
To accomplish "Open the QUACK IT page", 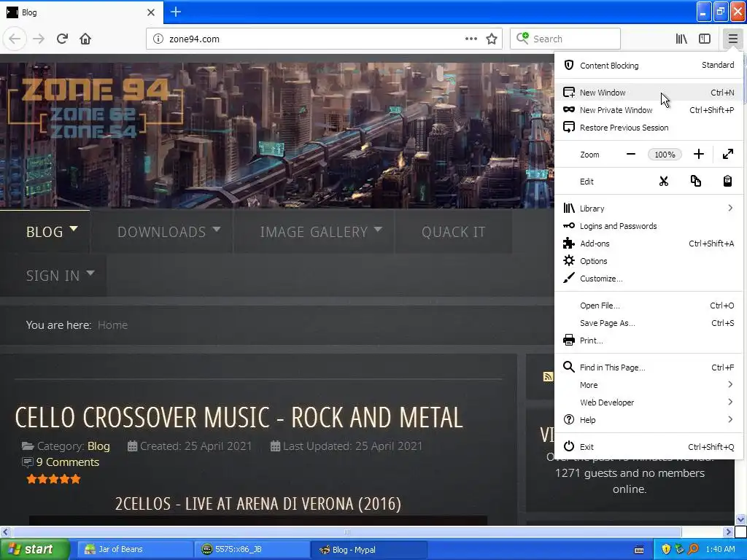I will click(453, 231).
